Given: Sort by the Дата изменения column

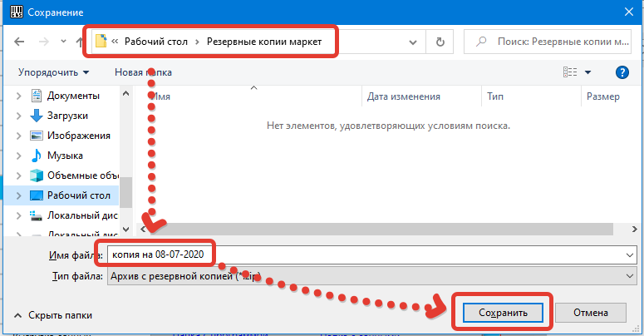Looking at the screenshot, I should (x=403, y=96).
